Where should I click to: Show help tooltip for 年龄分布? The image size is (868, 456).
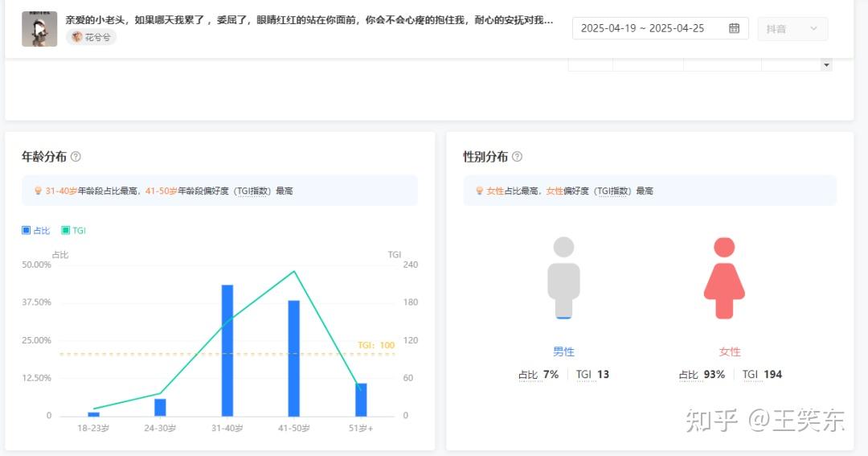click(76, 157)
